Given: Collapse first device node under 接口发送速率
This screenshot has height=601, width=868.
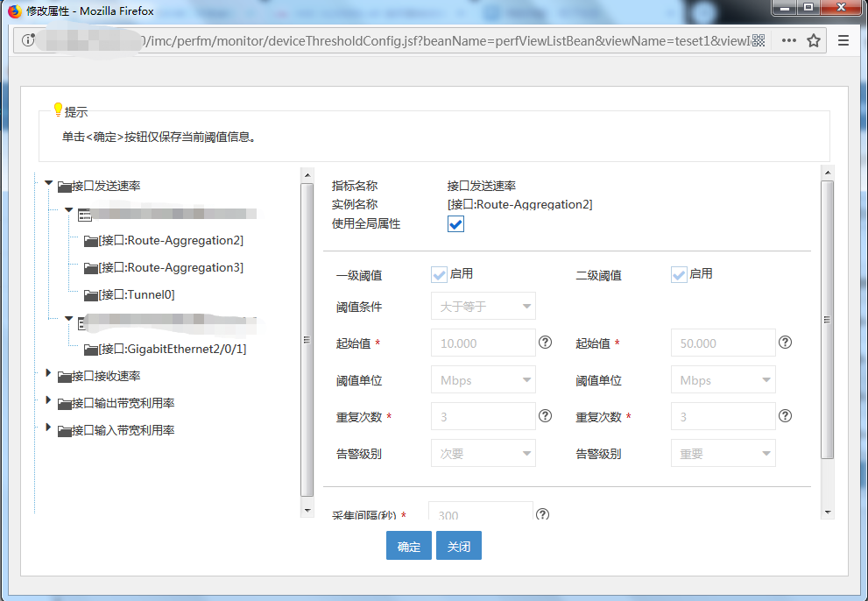Looking at the screenshot, I should (68, 210).
